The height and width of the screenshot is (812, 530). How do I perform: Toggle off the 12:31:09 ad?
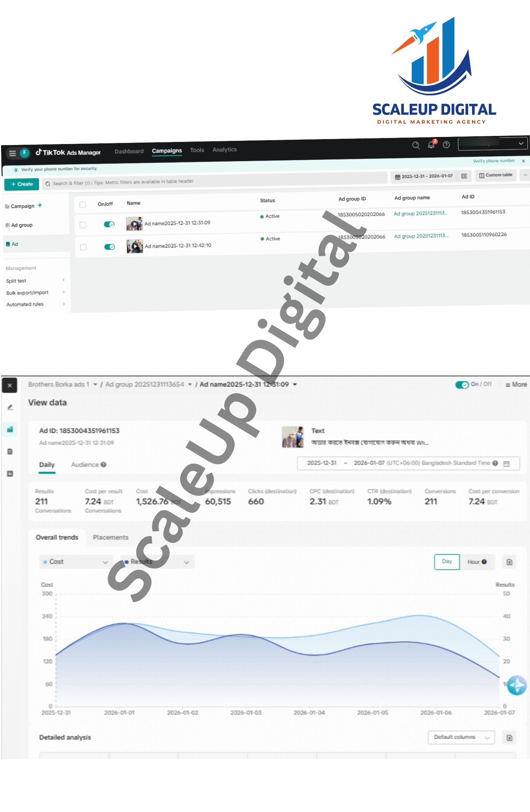tap(109, 224)
